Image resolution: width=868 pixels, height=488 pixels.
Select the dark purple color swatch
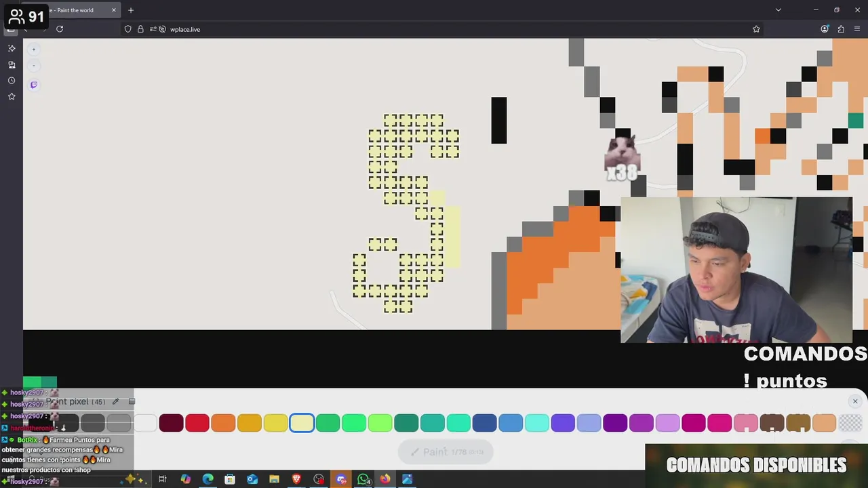point(615,423)
